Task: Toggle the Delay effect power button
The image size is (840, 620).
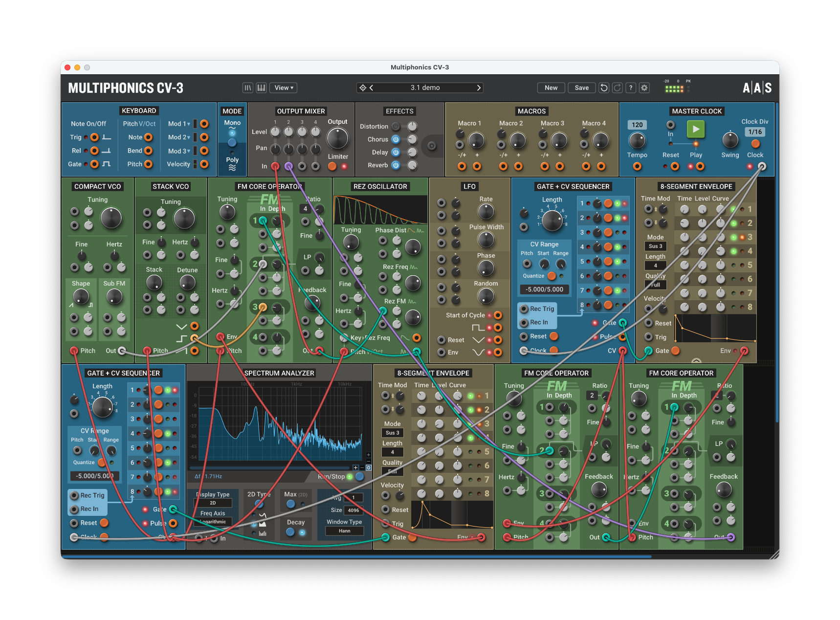Action: pos(396,153)
